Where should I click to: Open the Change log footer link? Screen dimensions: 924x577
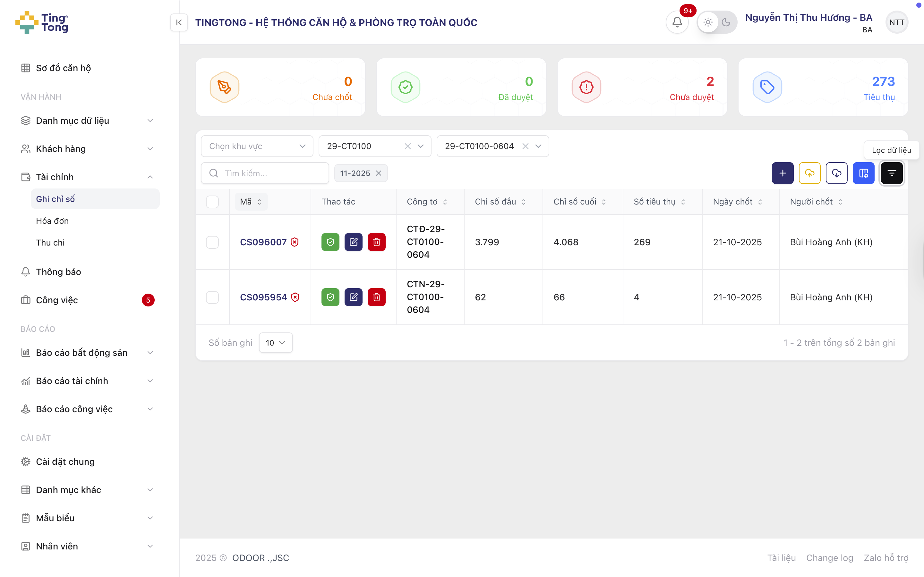829,557
